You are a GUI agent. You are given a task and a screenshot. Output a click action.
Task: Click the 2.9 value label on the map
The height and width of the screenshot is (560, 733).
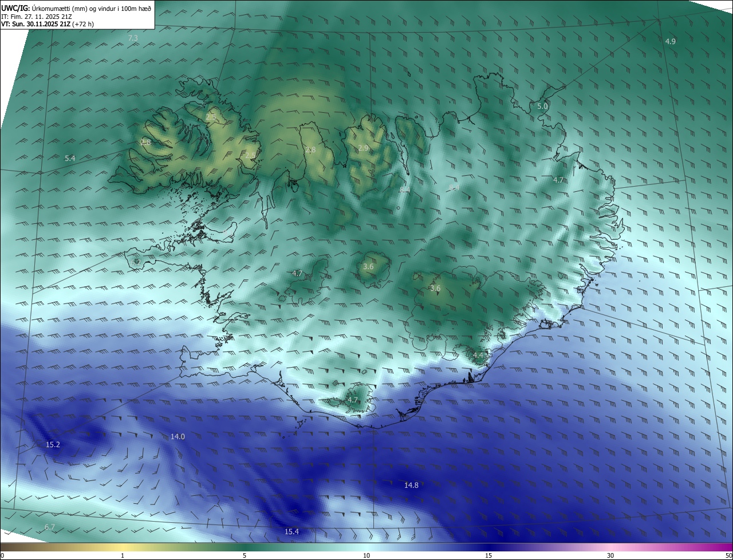coord(364,148)
